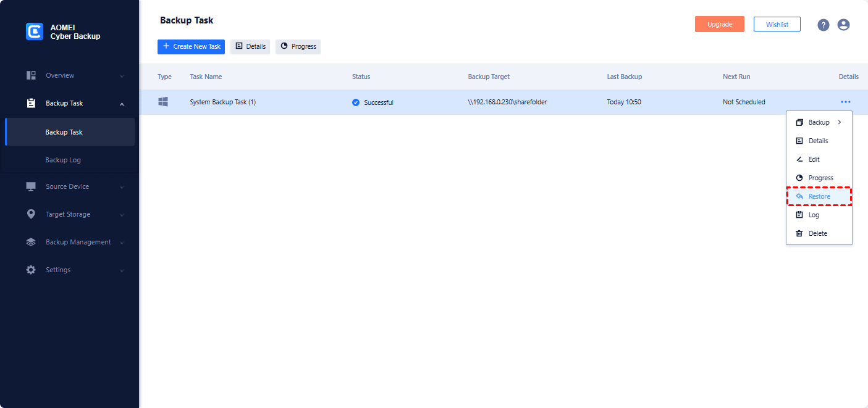The width and height of the screenshot is (868, 408).
Task: Click the Status column header
Action: click(361, 77)
